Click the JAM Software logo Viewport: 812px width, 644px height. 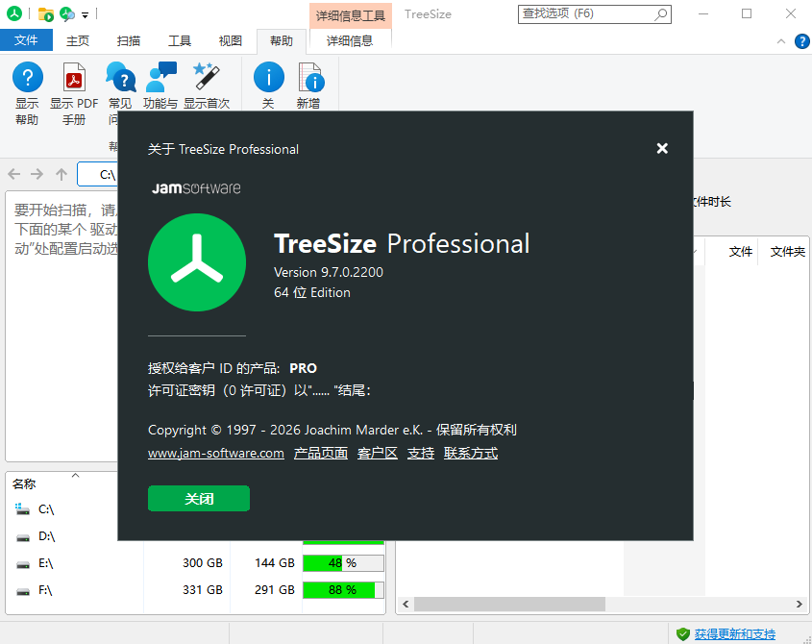pos(196,188)
